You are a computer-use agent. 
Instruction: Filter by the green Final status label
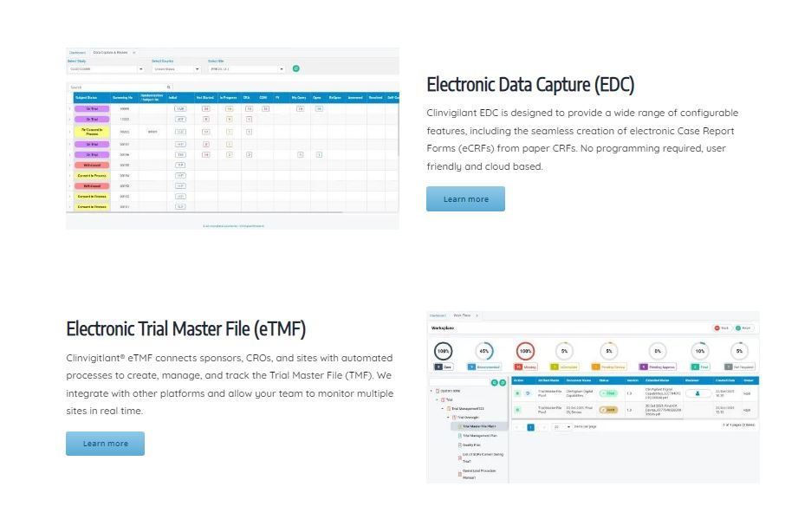(700, 367)
